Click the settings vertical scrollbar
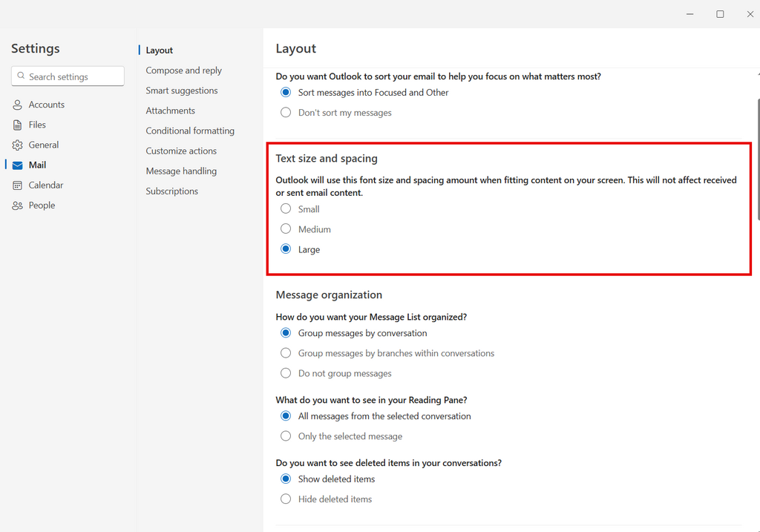This screenshot has height=532, width=760. (x=758, y=160)
